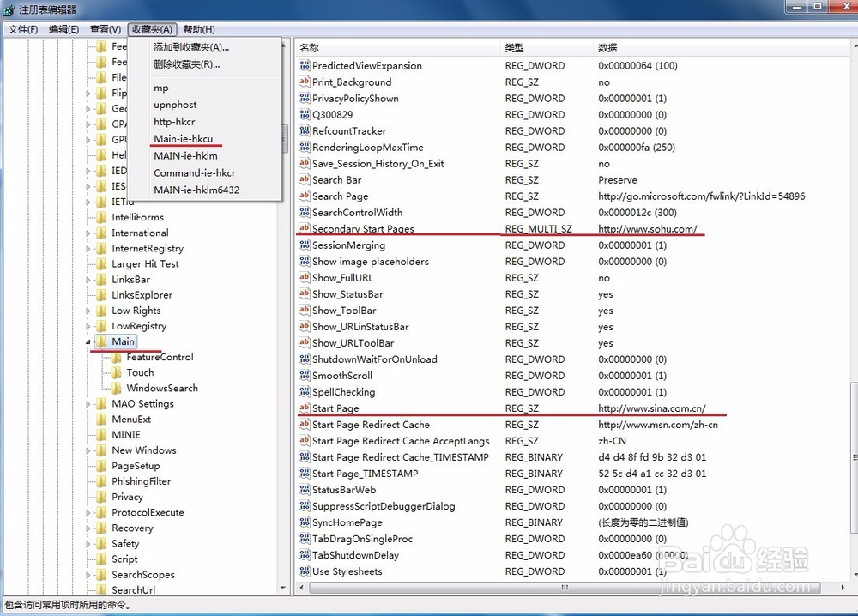This screenshot has height=616, width=858.
Task: Select the SearchUrl key in tree
Action: (134, 589)
